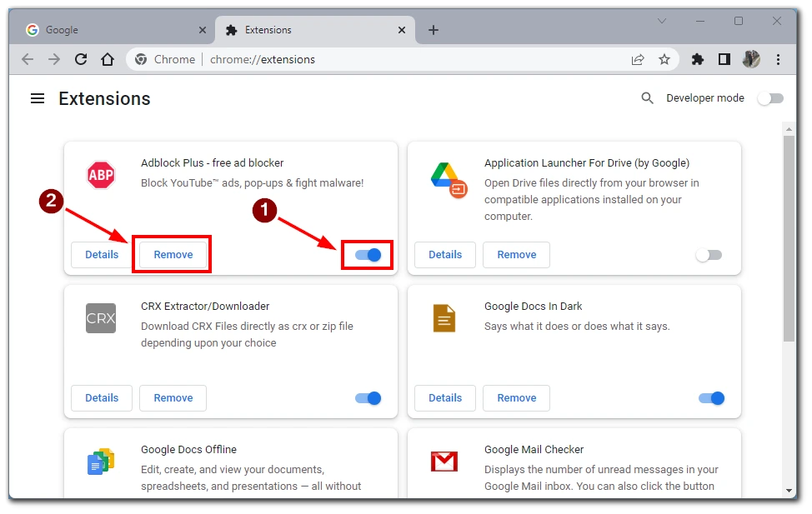
Task: Open the tab search chevron dropdown
Action: click(x=662, y=21)
